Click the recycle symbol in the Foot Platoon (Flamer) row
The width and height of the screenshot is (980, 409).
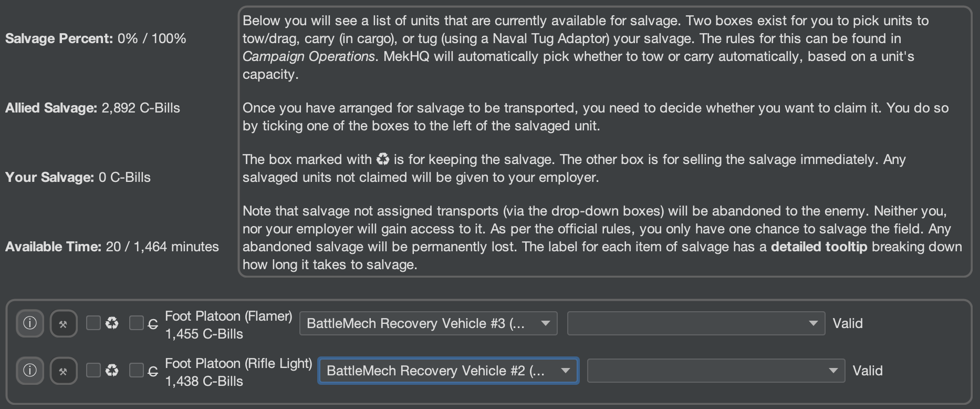(x=112, y=323)
